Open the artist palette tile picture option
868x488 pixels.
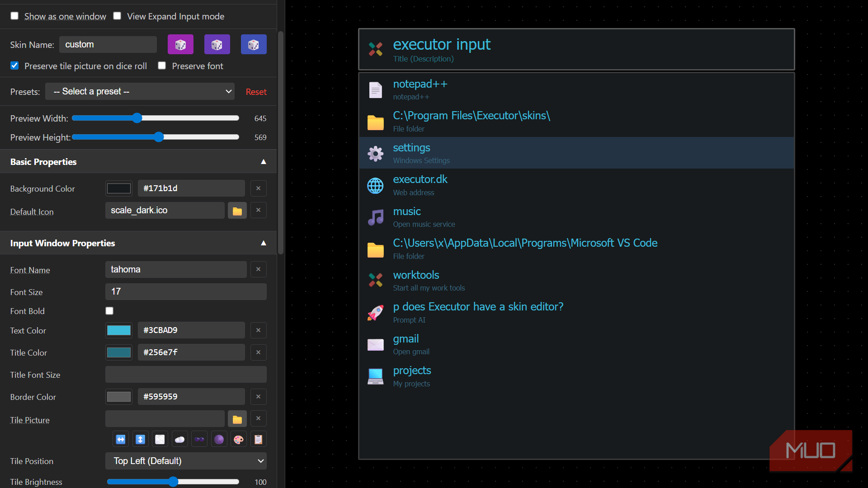(239, 439)
